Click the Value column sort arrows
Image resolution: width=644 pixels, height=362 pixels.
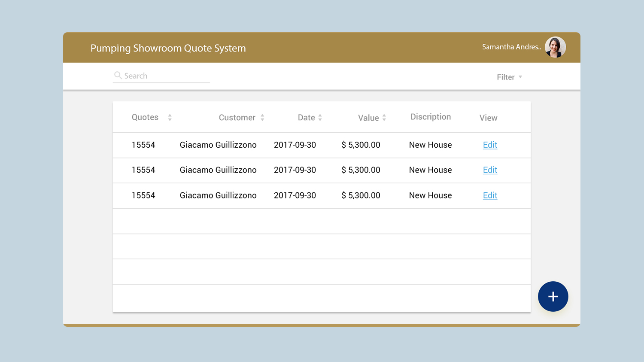click(384, 117)
